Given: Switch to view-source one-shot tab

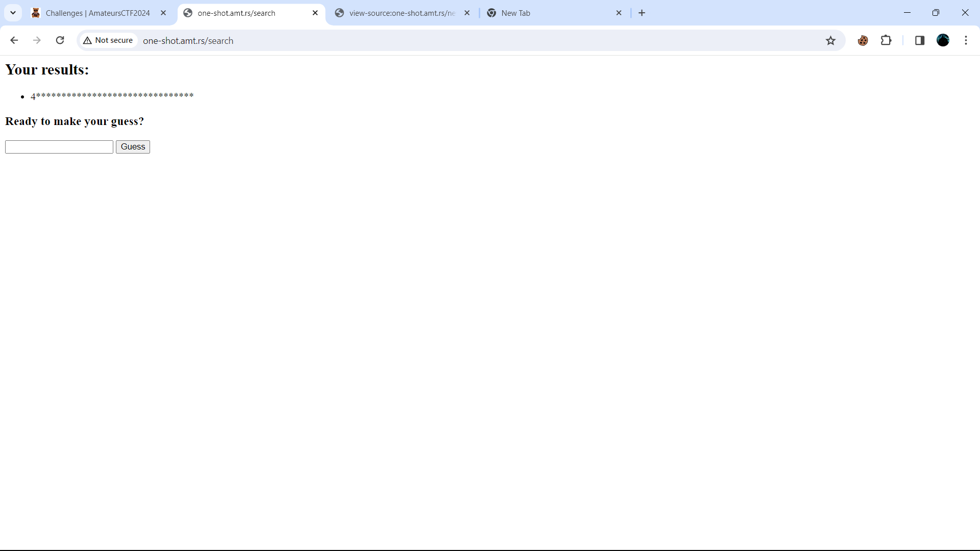Looking at the screenshot, I should [401, 13].
